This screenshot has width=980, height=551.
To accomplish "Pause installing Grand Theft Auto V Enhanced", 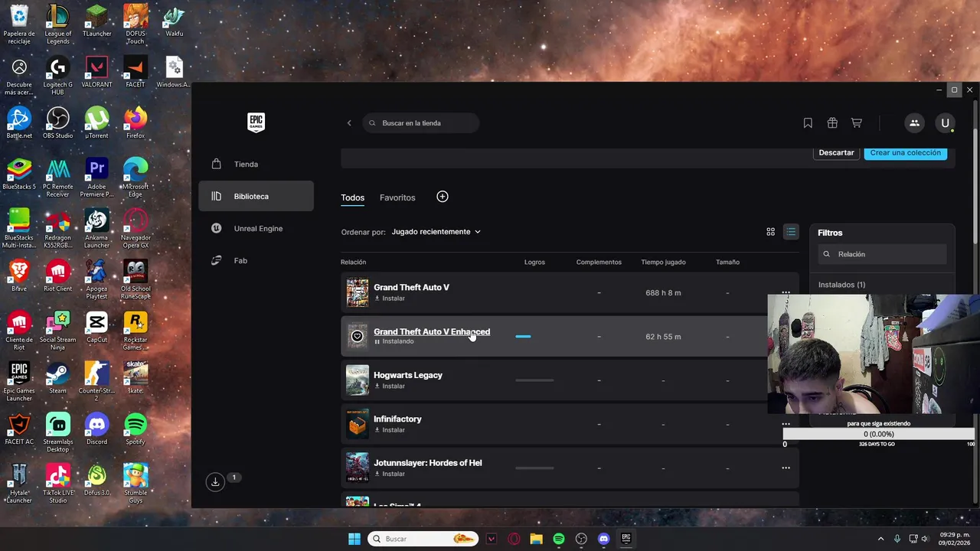I will tap(394, 341).
